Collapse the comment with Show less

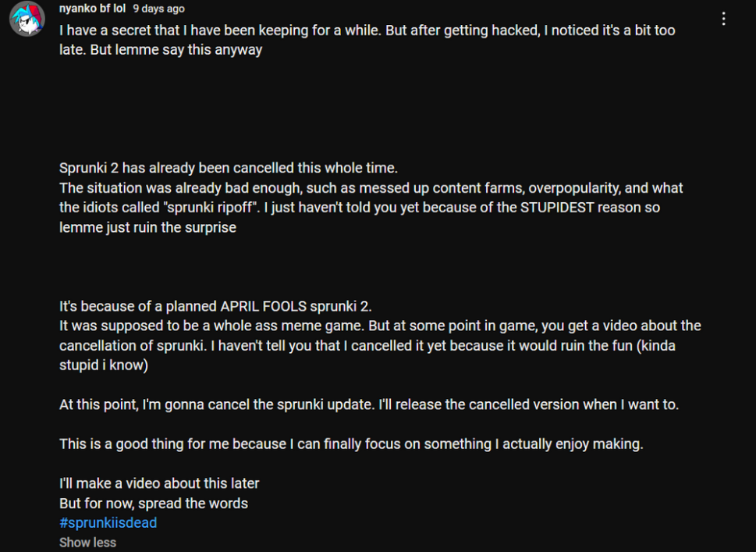[x=87, y=543]
